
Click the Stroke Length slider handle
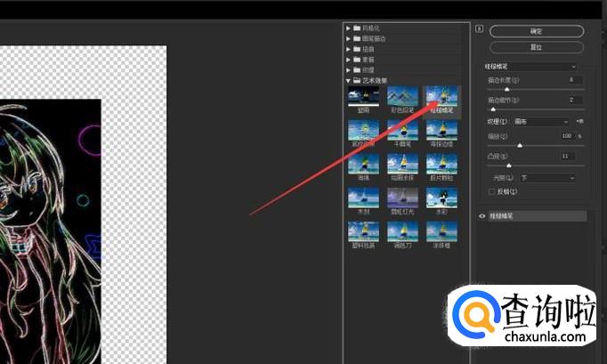pyautogui.click(x=506, y=90)
